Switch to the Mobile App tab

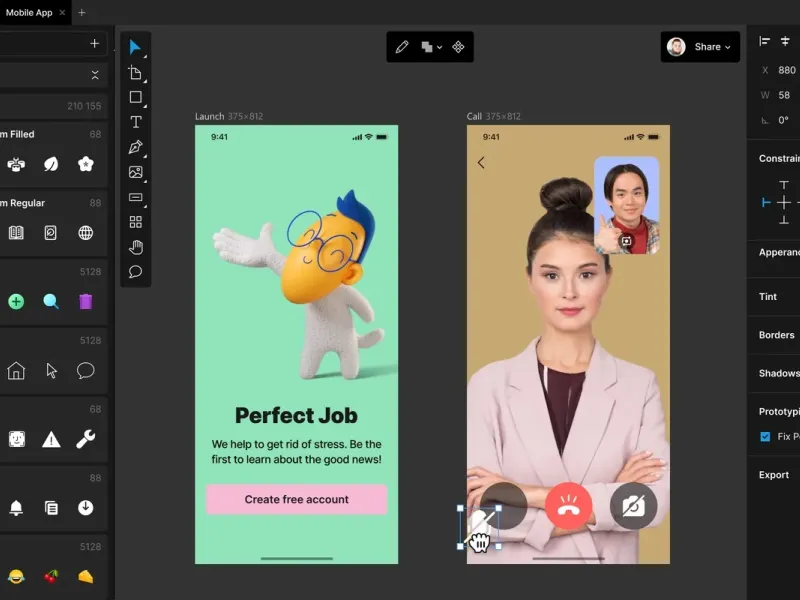tap(30, 12)
